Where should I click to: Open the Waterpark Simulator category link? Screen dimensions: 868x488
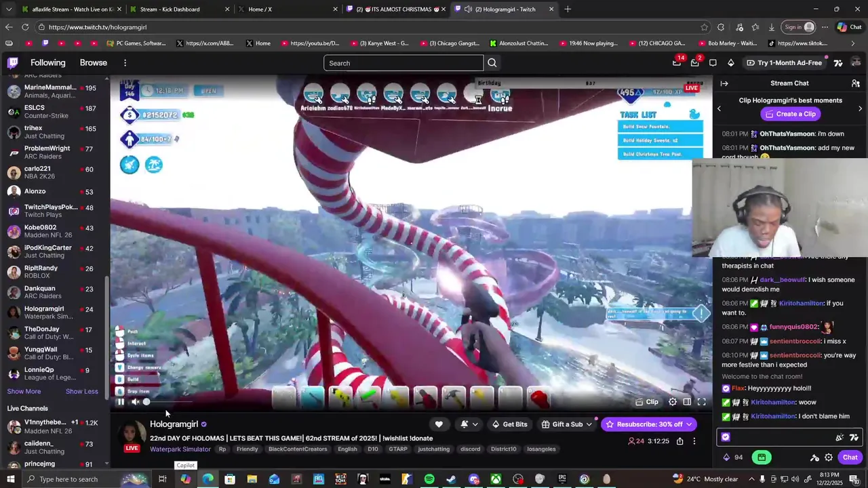(x=180, y=449)
